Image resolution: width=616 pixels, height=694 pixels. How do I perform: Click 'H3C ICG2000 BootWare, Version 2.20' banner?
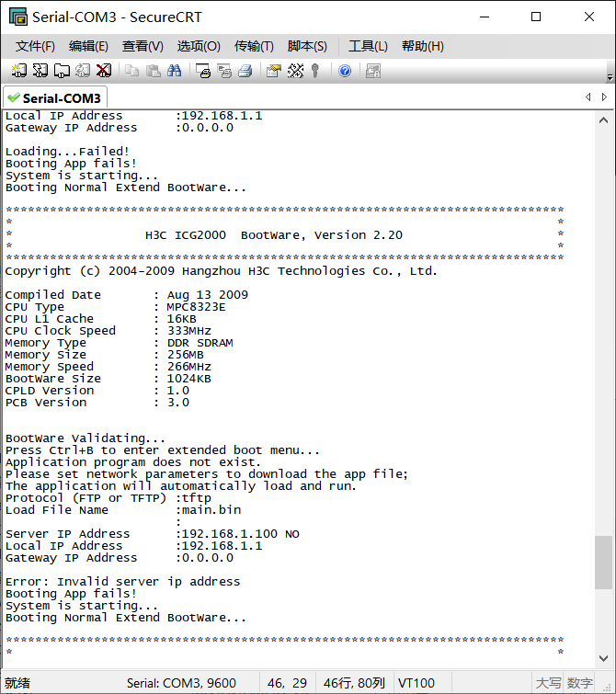(x=274, y=235)
